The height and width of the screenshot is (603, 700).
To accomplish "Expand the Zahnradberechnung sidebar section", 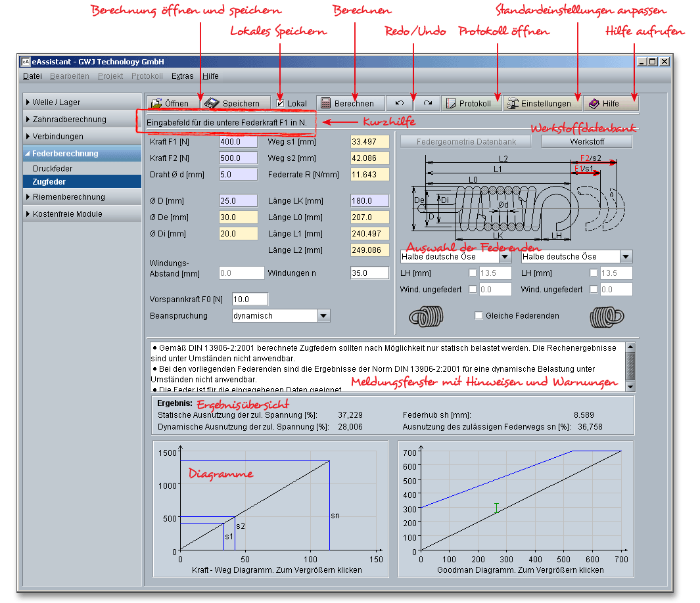I will [x=69, y=120].
